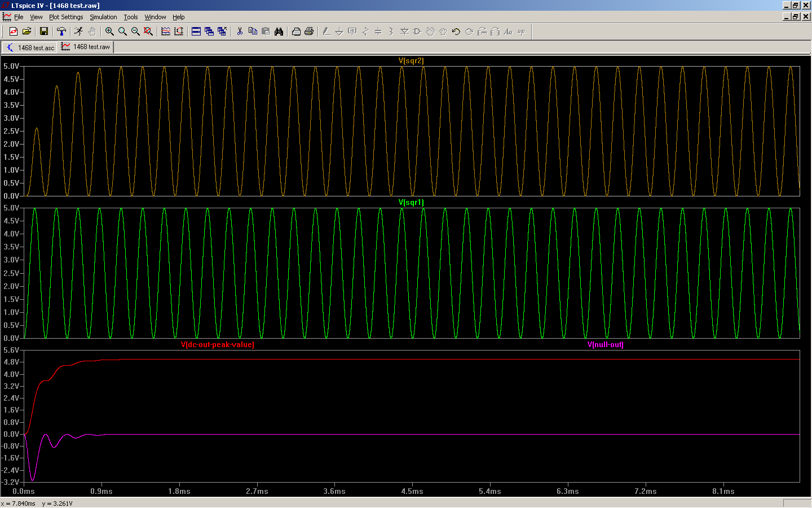812x508 pixels.
Task: Click the V(dc-out-peak-value) trace label
Action: point(218,344)
